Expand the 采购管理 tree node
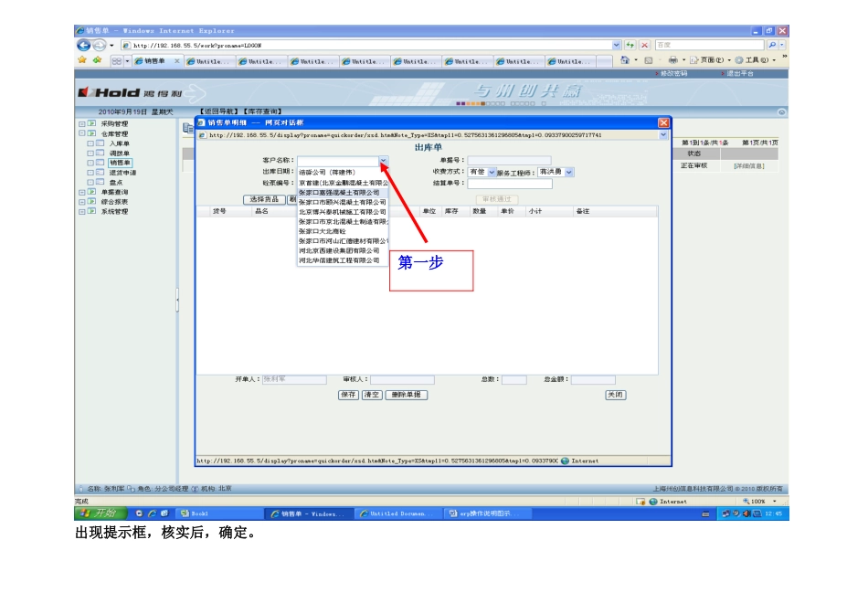 (82, 124)
